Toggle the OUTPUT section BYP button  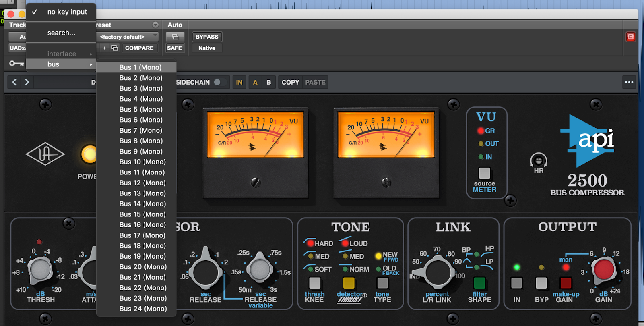click(x=541, y=283)
